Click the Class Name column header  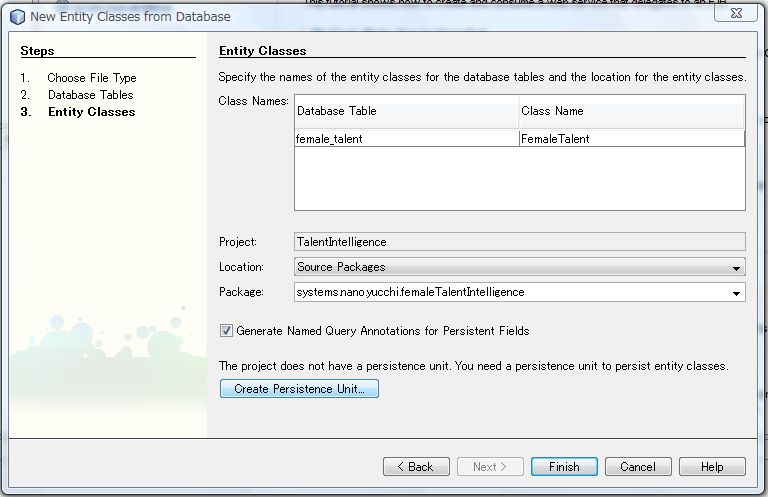click(631, 111)
